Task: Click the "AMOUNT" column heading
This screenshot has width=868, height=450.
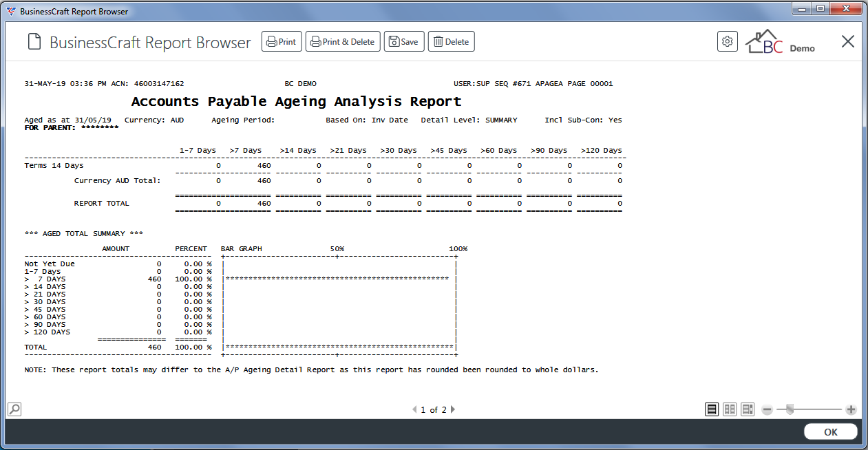Action: [x=116, y=249]
